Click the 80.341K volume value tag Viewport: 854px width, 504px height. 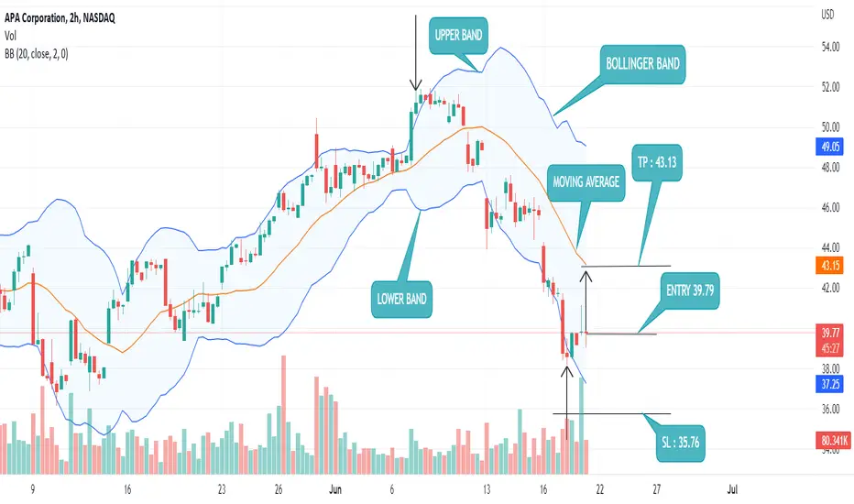[833, 440]
